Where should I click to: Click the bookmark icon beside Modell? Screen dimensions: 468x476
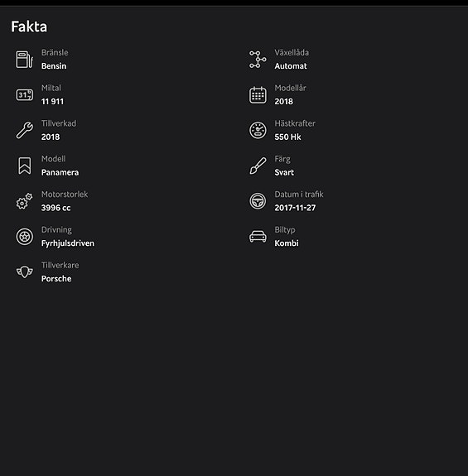click(25, 166)
